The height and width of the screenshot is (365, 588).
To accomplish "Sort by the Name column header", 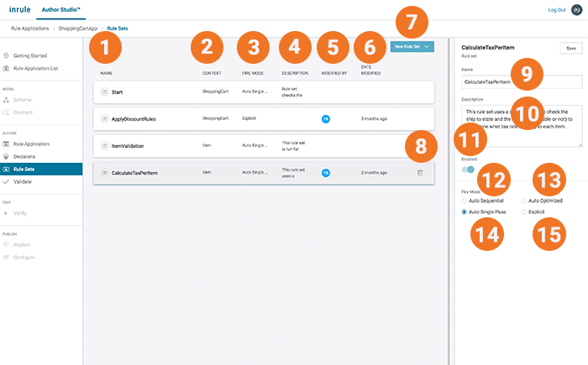I will (x=107, y=73).
